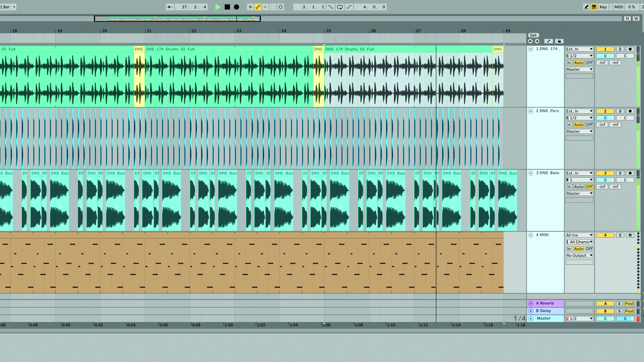Screen dimensions: 644x362
Task: Toggle the Automation Arm button
Action: point(258,7)
